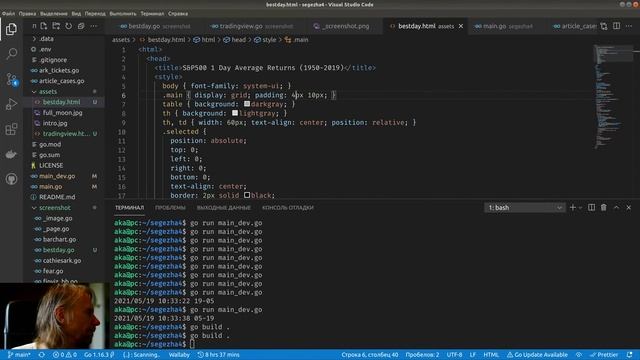Image resolution: width=640 pixels, height=360 pixels.
Task: Open the Source Control view
Action: pos(11,79)
